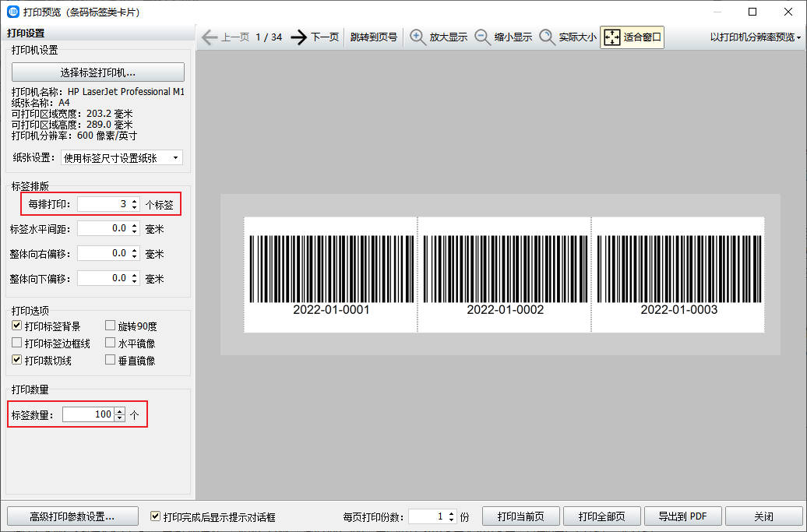Decrease labels per row stepper
Screen dimensions: 807x532
(x=134, y=207)
